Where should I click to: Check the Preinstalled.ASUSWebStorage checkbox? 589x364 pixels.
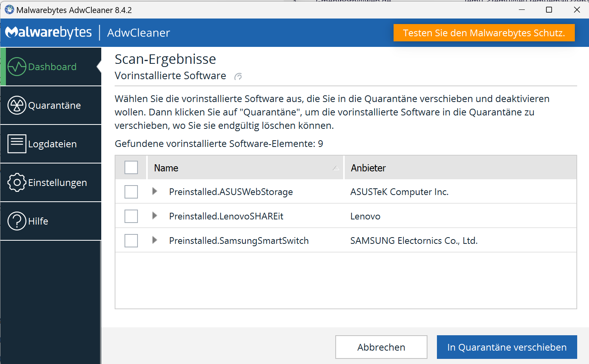click(131, 192)
